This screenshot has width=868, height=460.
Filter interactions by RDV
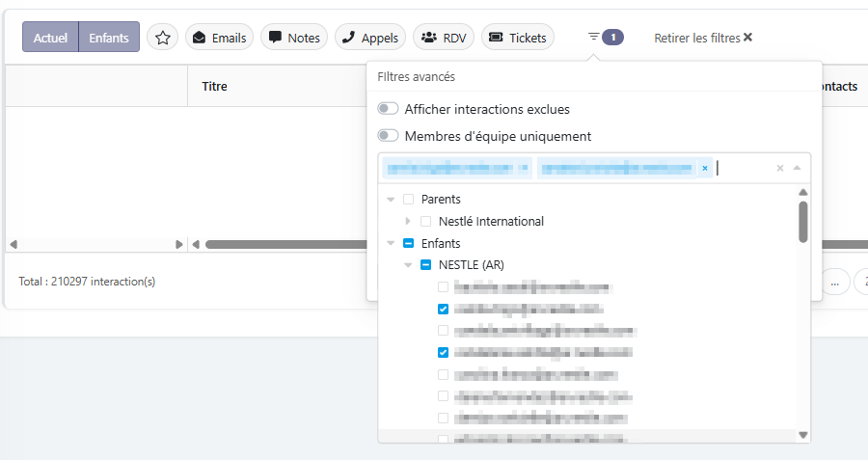pyautogui.click(x=443, y=38)
